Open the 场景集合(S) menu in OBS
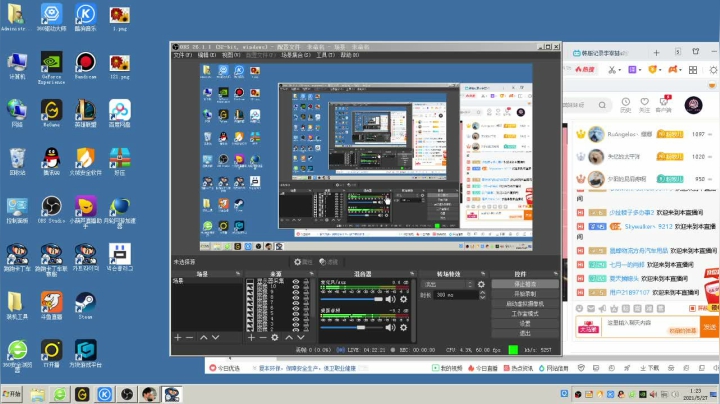Viewport: 720px width, 404px height. 296,55
